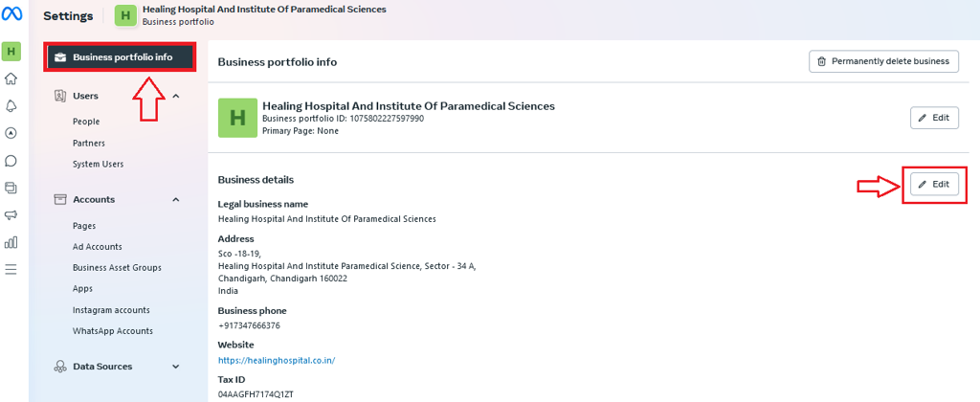Open WhatsApp Accounts settings
The width and height of the screenshot is (980, 402).
113,331
